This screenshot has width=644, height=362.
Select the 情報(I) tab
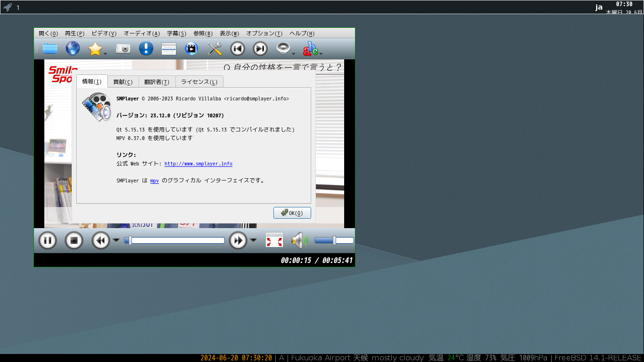click(92, 81)
